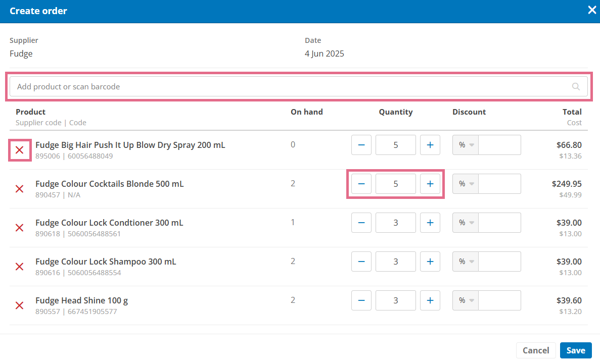Image resolution: width=600 pixels, height=364 pixels.
Task: Delete Fudge Colour Lock Condtioner line
Action: coord(20,228)
